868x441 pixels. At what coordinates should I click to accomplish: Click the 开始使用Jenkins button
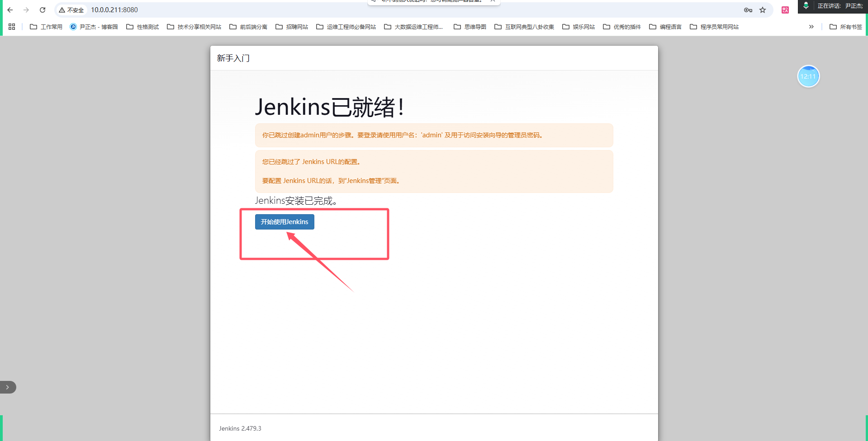[x=285, y=222]
